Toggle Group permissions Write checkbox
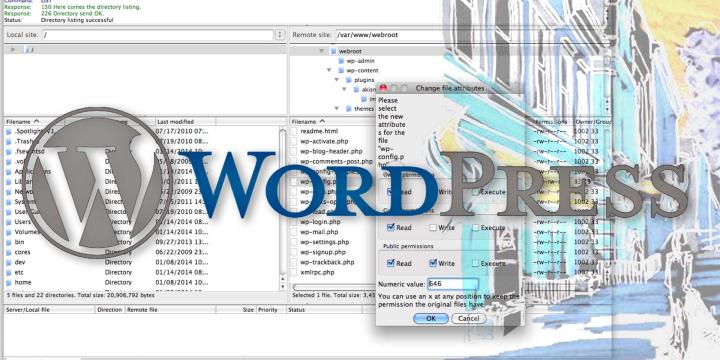This screenshot has width=720, height=360. (433, 227)
